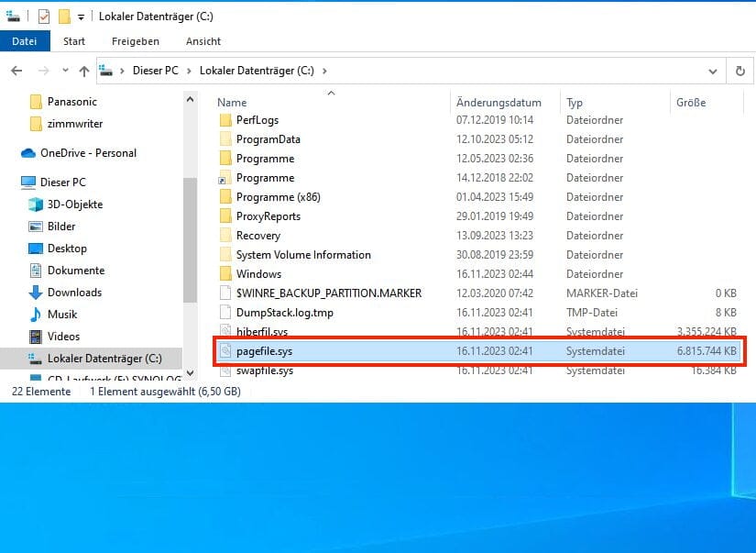
Task: Click the up-one-level arrow button
Action: (84, 71)
